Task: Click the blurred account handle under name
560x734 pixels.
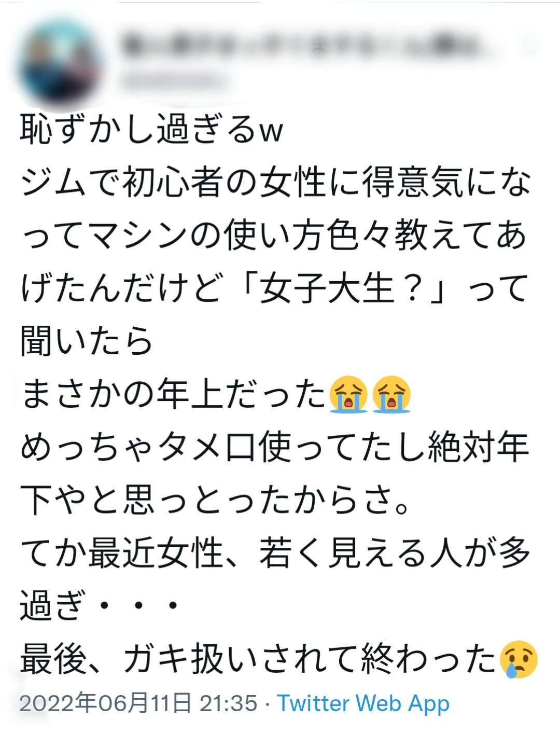Action: pyautogui.click(x=174, y=81)
